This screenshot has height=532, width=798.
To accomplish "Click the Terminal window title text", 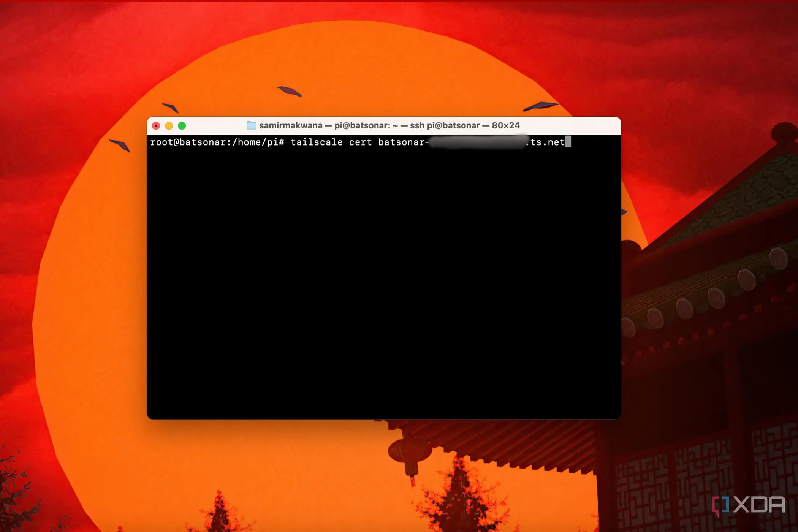I will 389,125.
